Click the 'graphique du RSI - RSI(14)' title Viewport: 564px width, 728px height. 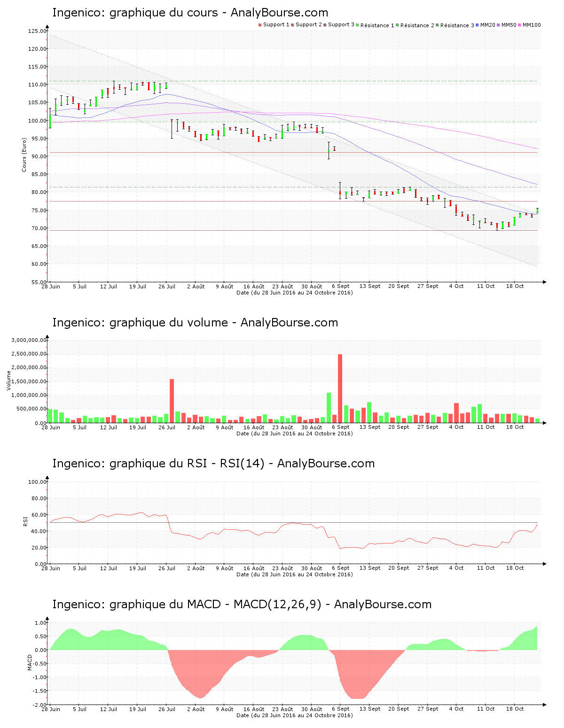point(187,464)
